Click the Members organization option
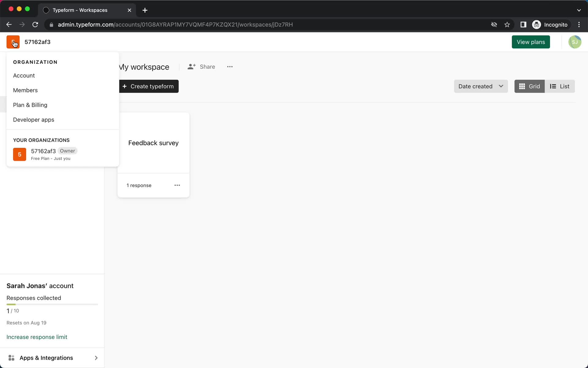This screenshot has width=588, height=368. pyautogui.click(x=25, y=90)
